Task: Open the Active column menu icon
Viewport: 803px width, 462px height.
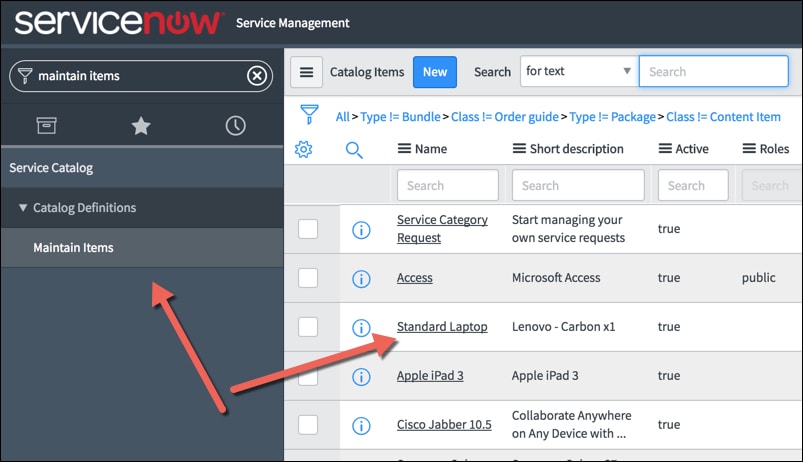Action: pos(665,149)
